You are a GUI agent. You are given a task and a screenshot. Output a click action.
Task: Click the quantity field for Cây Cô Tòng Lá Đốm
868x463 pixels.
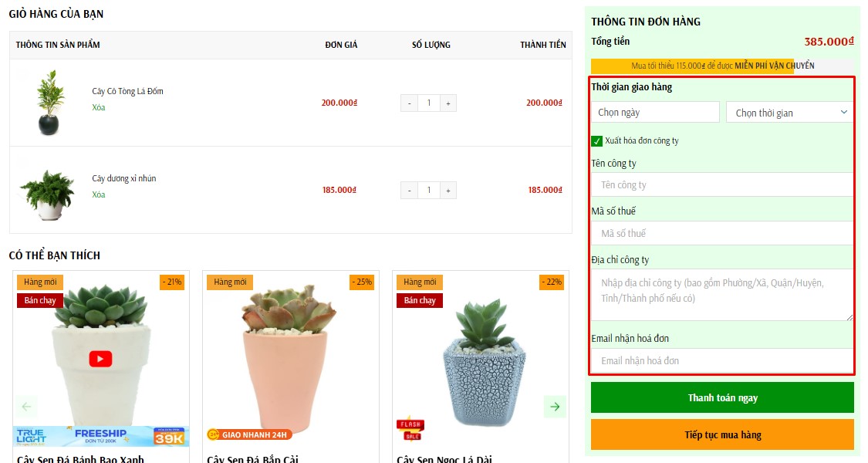(x=429, y=103)
